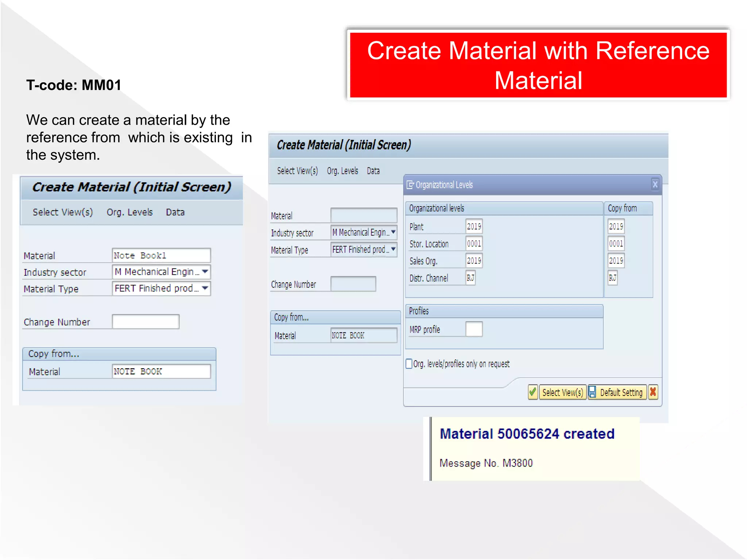Click Copy from NOTE BOOK field right screen

click(x=364, y=335)
